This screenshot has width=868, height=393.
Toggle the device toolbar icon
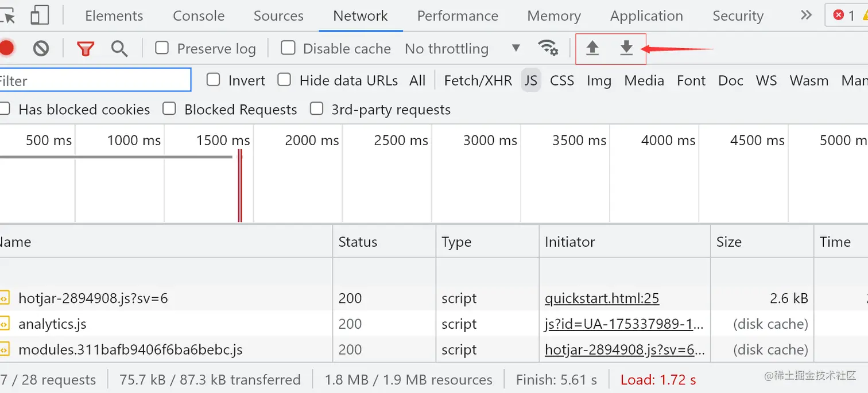click(x=40, y=15)
